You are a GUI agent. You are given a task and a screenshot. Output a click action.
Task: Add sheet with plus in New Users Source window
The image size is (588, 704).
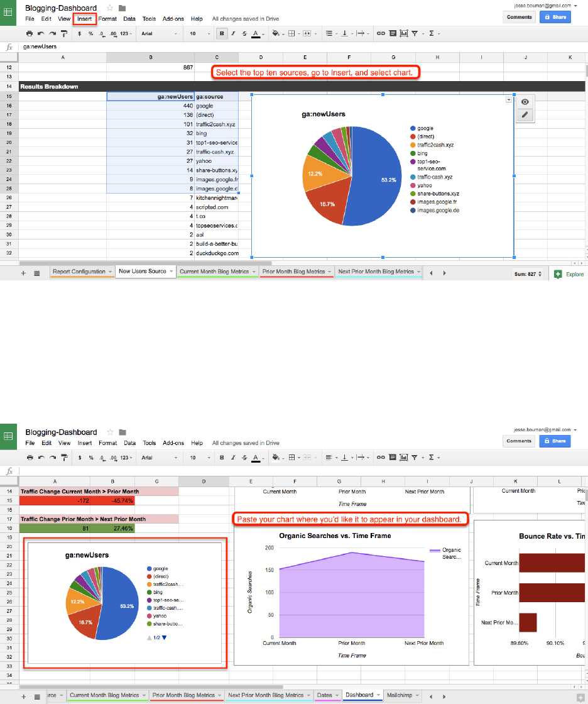point(23,273)
